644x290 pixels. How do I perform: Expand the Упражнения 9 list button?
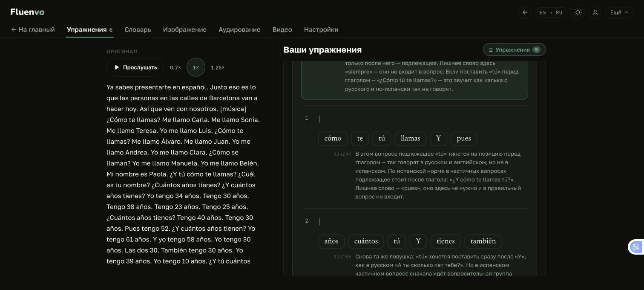[514, 49]
